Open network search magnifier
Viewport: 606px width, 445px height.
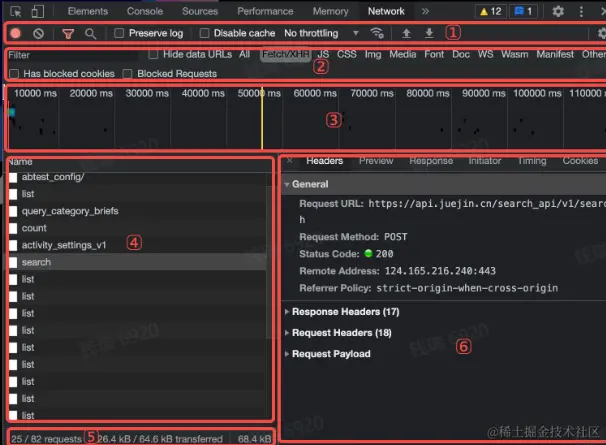(x=90, y=34)
